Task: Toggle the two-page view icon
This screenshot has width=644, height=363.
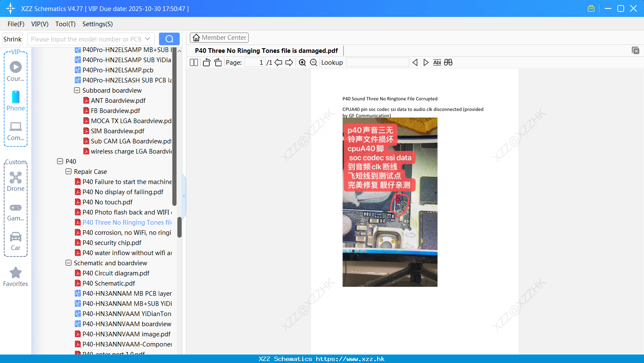Action: pos(194,63)
